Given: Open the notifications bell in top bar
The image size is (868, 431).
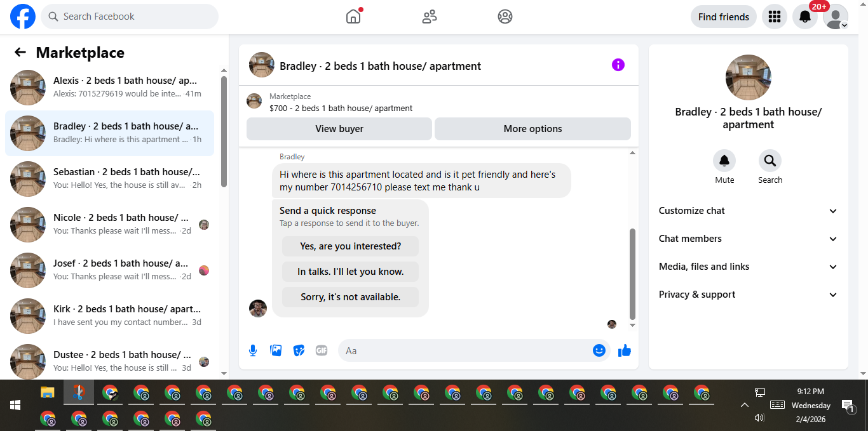Looking at the screenshot, I should pyautogui.click(x=805, y=17).
